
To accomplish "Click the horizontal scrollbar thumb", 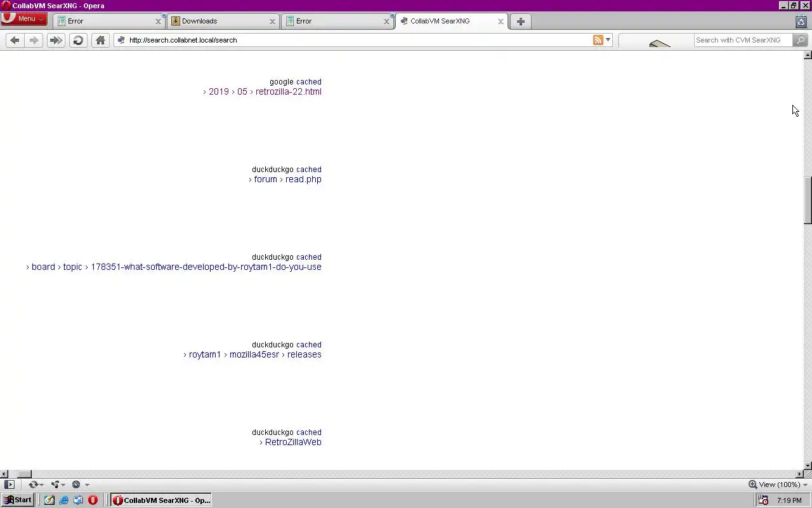I will [x=24, y=474].
